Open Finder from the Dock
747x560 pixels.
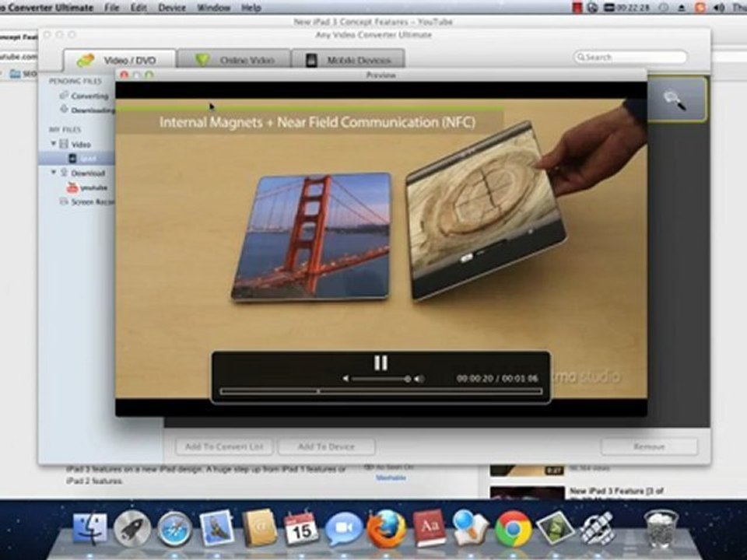point(89,528)
